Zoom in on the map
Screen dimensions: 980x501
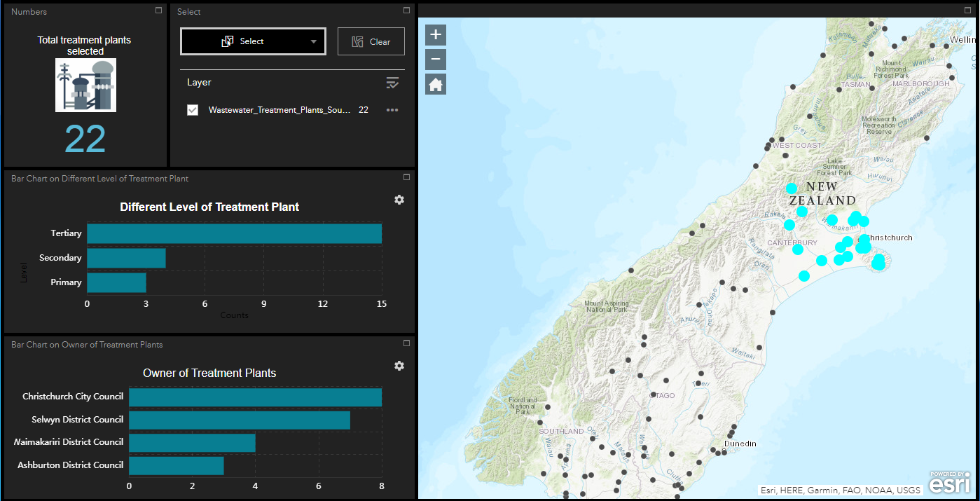tap(435, 34)
